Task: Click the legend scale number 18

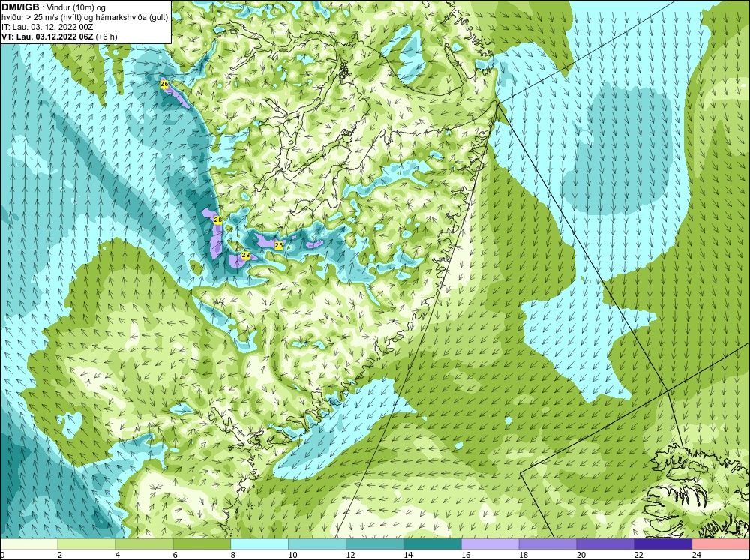Action: 523,555
